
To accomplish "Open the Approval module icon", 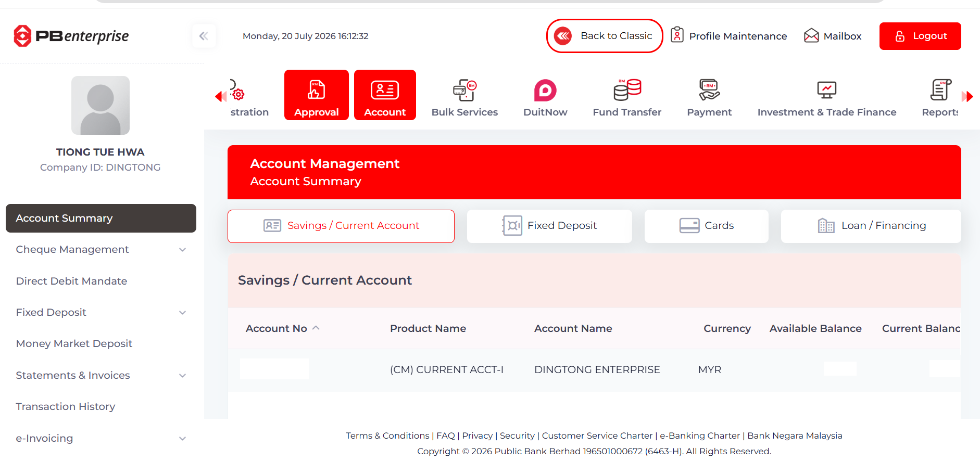I will pos(316,90).
